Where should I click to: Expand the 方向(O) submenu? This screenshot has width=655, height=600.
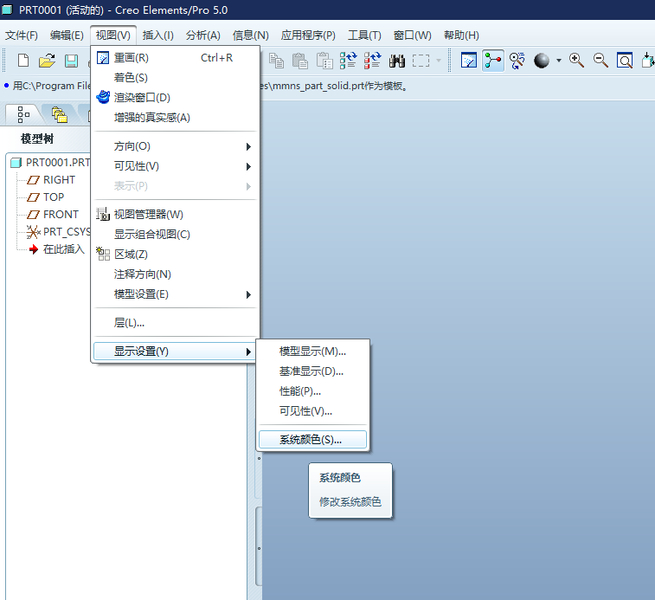coord(175,147)
